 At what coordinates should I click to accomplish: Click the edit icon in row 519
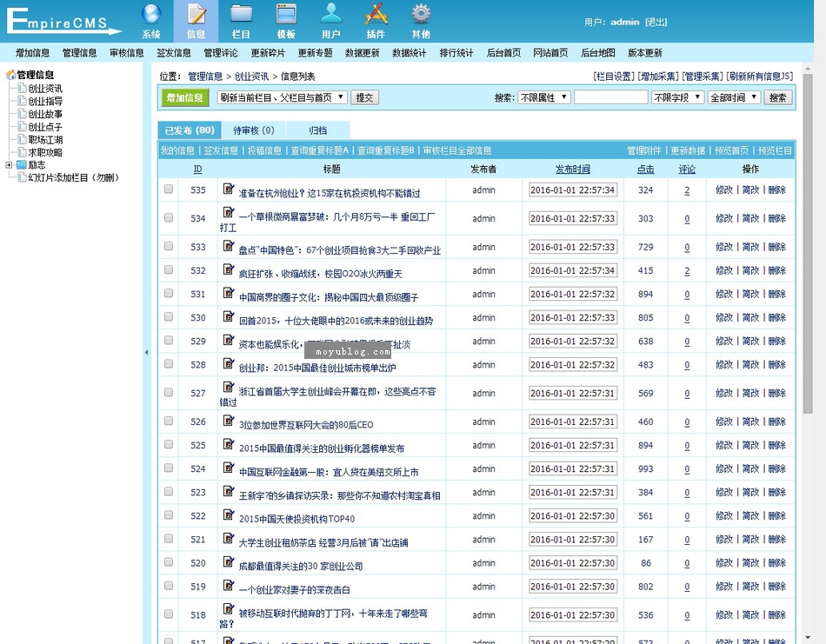coord(228,585)
